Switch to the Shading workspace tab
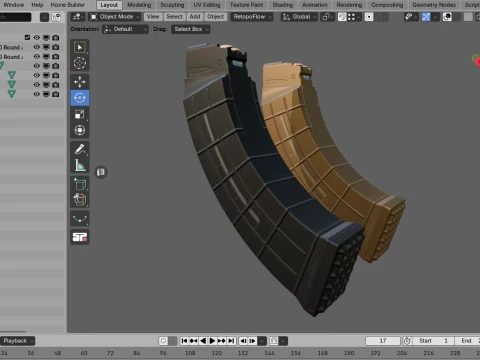Viewport: 480px width, 360px height. (x=283, y=5)
